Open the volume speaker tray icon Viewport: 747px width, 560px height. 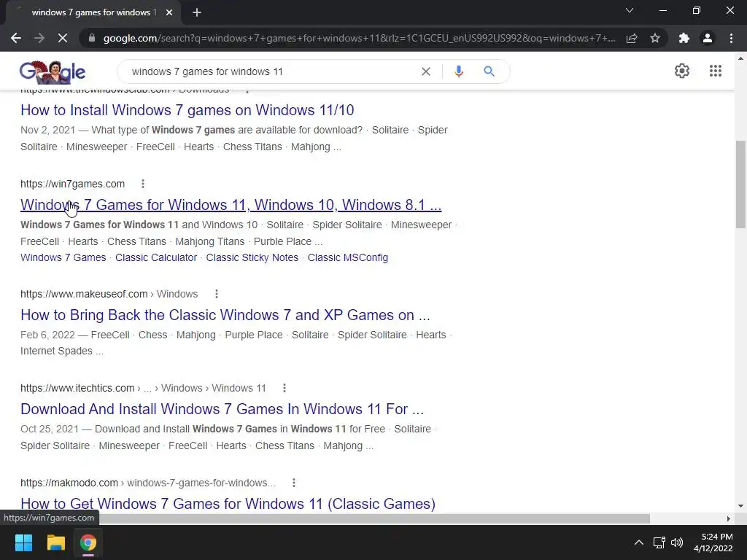tap(676, 542)
